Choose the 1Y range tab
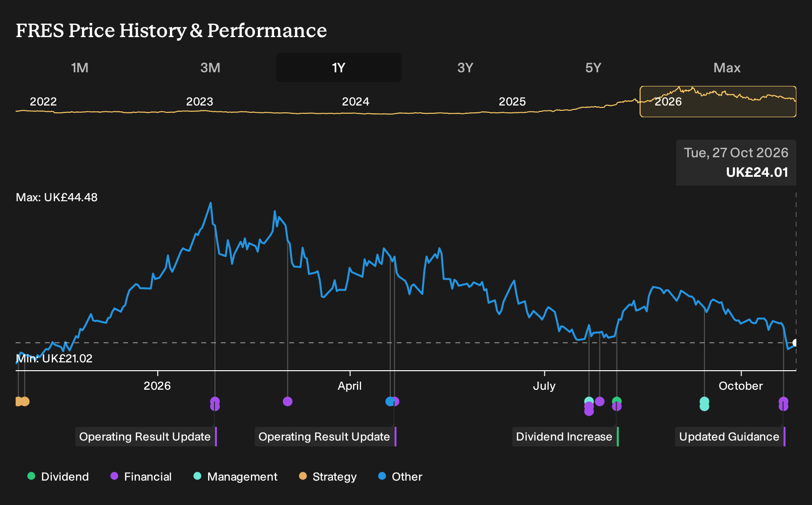The width and height of the screenshot is (812, 505). click(x=339, y=67)
